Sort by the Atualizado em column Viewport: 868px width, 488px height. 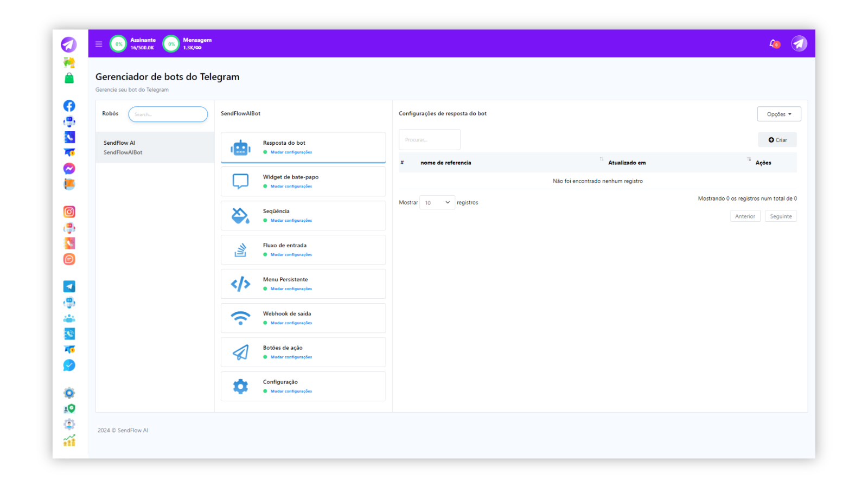tap(627, 163)
